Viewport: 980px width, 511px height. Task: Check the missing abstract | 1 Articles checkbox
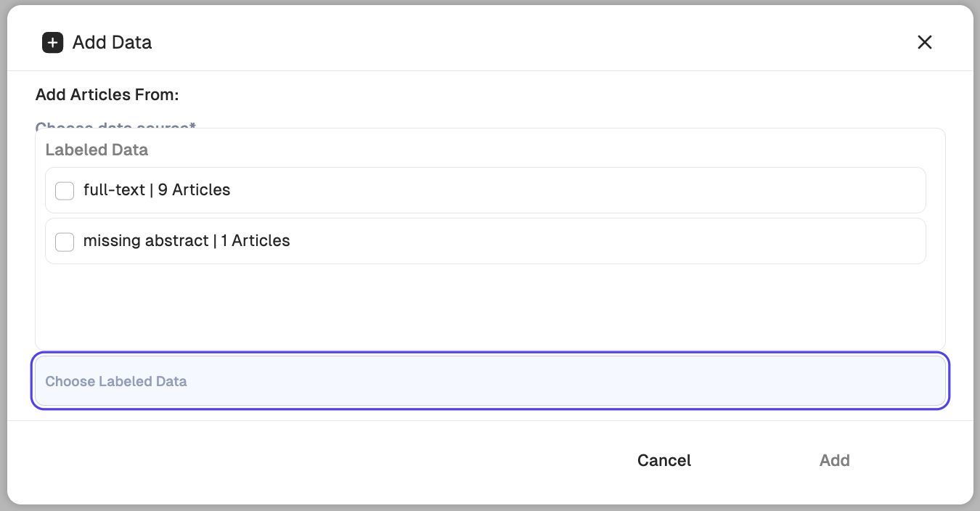point(65,241)
